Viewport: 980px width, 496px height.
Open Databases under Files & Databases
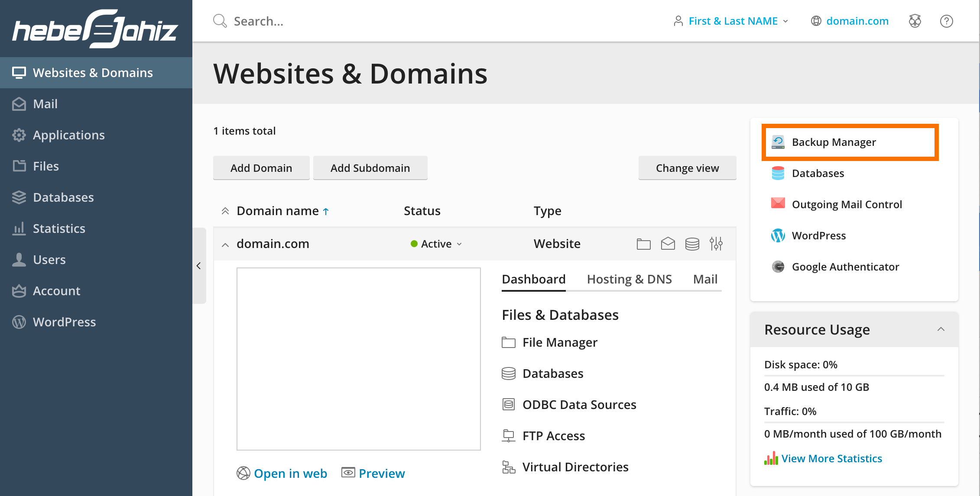coord(553,374)
